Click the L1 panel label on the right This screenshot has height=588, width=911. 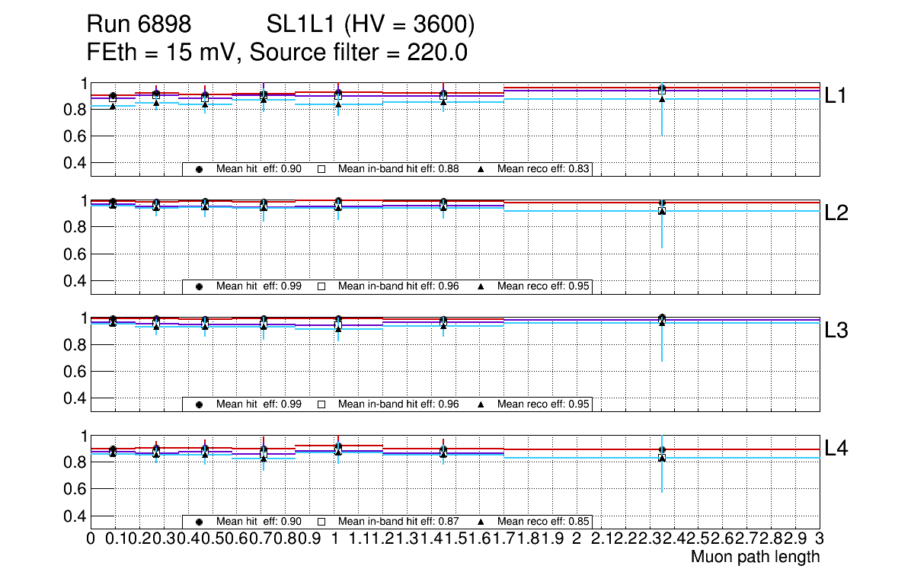coord(836,96)
